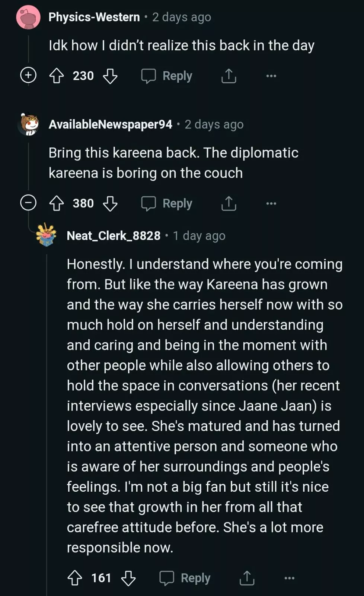Viewport: 364px width, 596px height.
Task: Downvote Neat_Clerk_8828's comment
Action: coord(128,578)
